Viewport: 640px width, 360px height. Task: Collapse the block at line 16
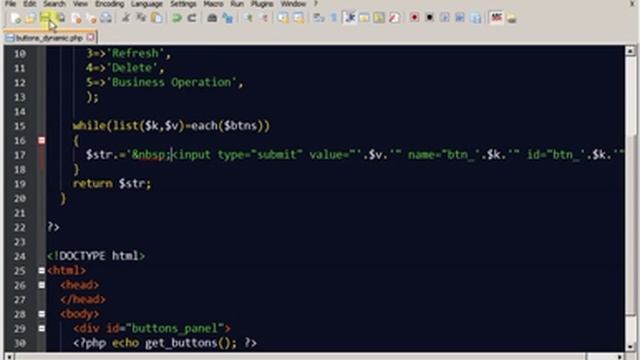point(42,140)
